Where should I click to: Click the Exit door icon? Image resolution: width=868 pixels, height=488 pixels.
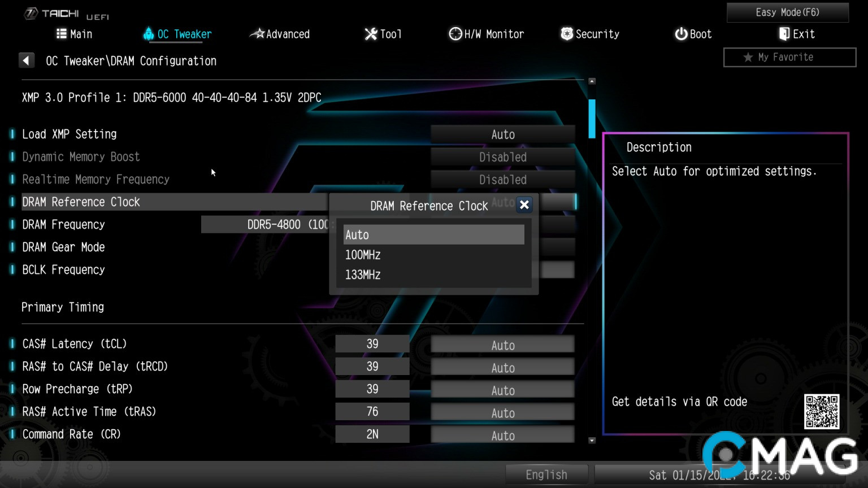(x=784, y=34)
